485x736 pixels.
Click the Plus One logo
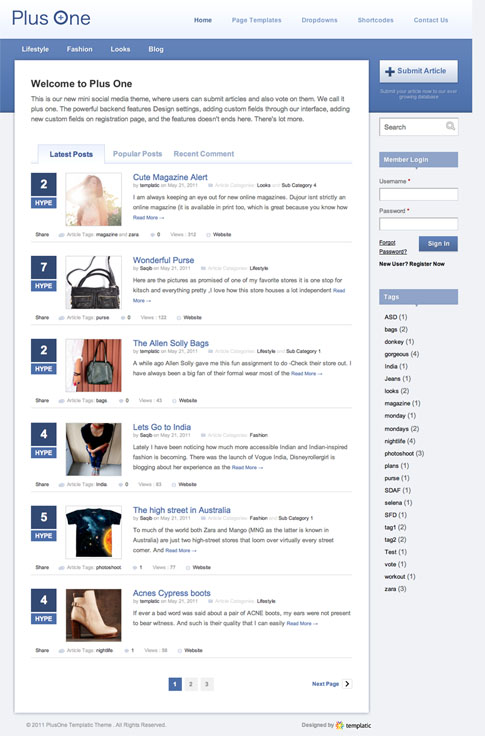[51, 18]
